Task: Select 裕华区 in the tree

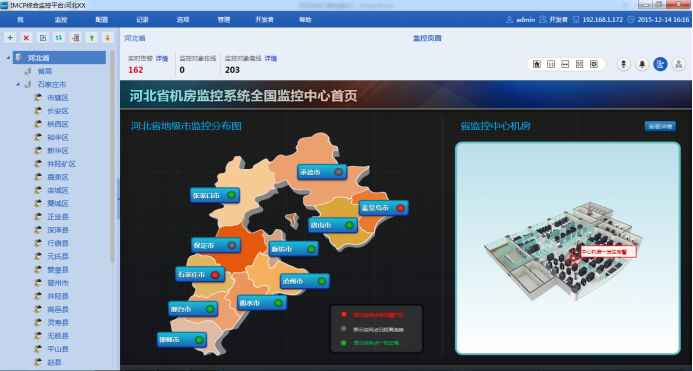Action: pyautogui.click(x=58, y=137)
